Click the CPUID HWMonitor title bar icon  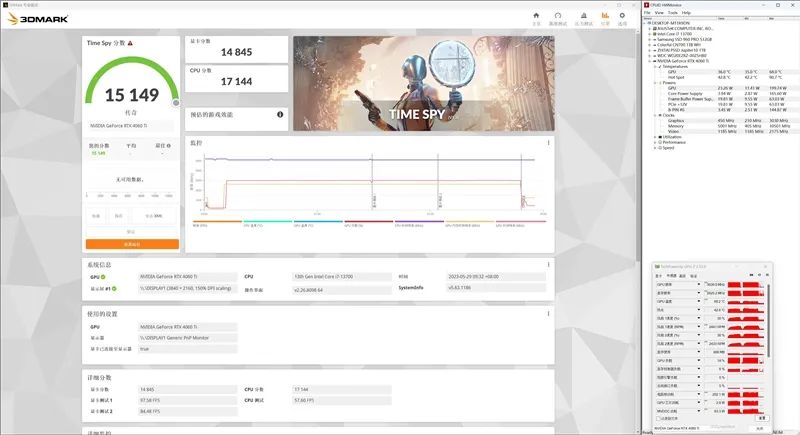tap(646, 5)
